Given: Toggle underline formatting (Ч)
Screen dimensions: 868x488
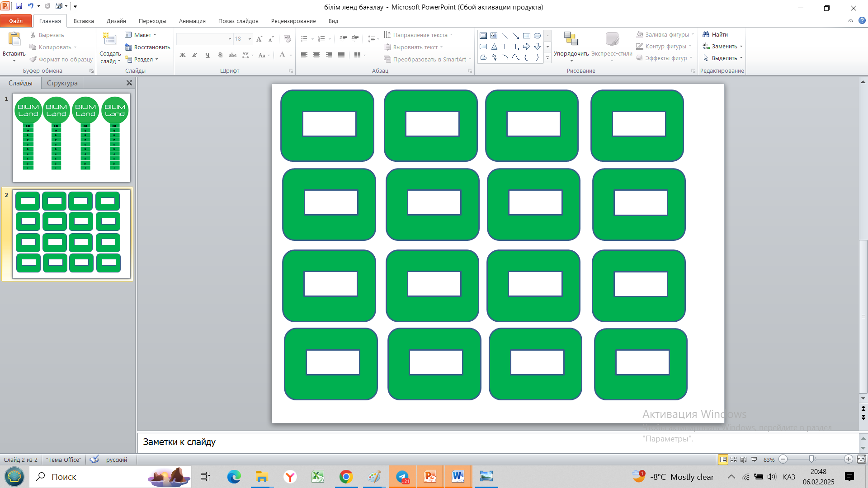Looking at the screenshot, I should [207, 55].
